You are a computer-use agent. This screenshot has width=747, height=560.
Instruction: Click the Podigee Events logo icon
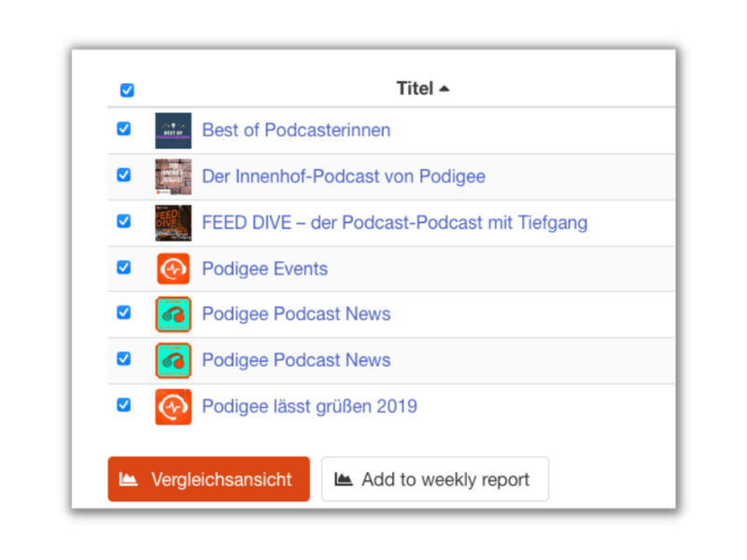click(174, 269)
